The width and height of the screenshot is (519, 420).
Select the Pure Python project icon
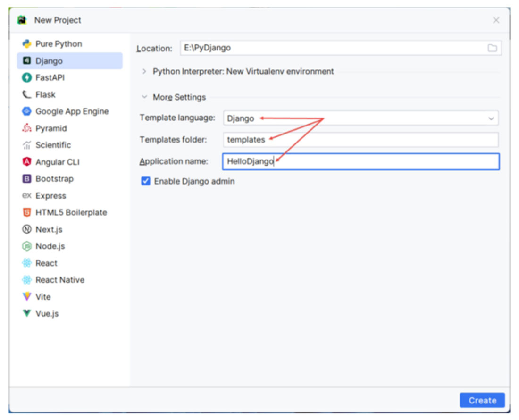(x=27, y=44)
